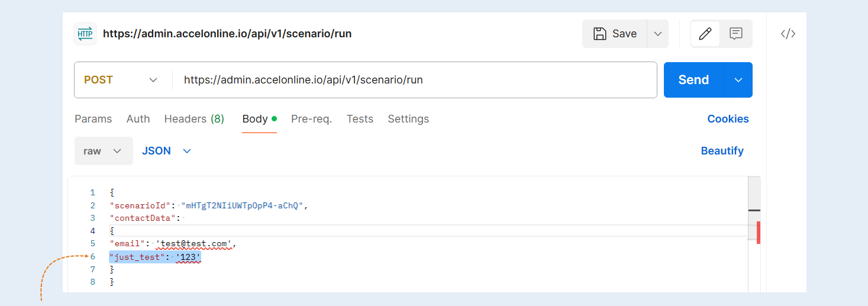
Task: Click the editor vertical scrollbar minimap
Action: (x=754, y=234)
